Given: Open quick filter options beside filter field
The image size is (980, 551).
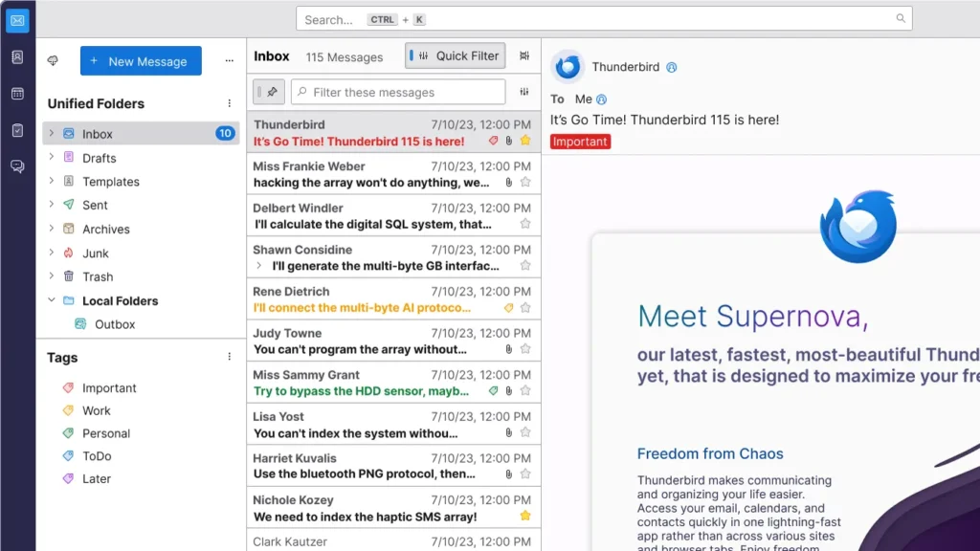Looking at the screenshot, I should 524,92.
